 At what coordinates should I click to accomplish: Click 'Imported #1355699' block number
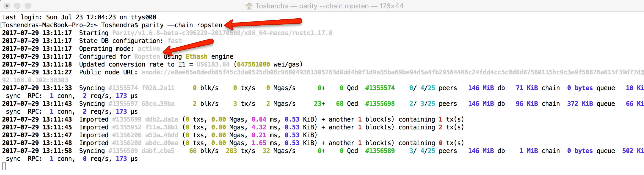[x=127, y=119]
